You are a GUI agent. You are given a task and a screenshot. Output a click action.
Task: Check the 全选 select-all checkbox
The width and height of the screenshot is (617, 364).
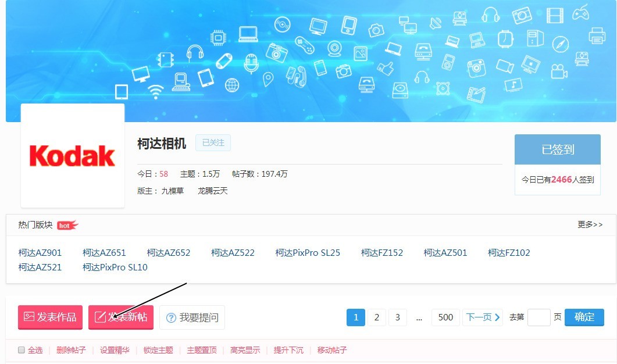[22, 350]
